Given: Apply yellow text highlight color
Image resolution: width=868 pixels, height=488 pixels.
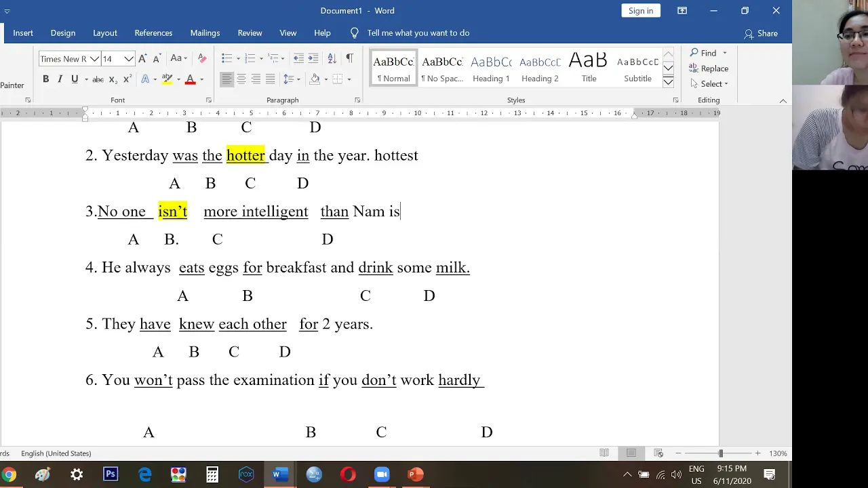Looking at the screenshot, I should 167,79.
